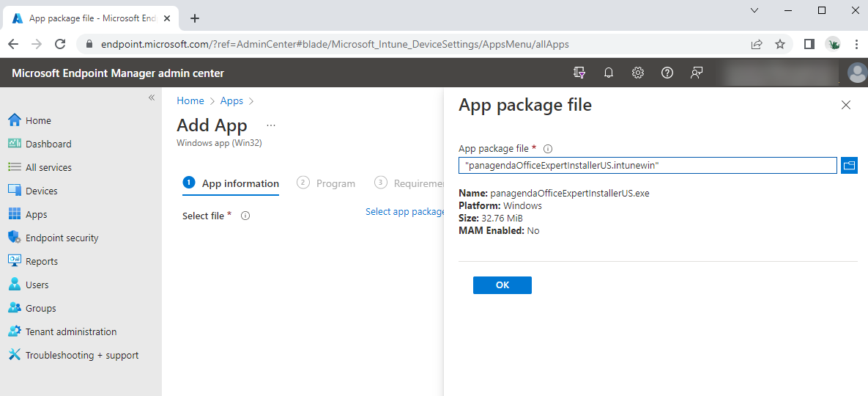Bookmark this page with the star icon
The image size is (868, 396).
pos(780,44)
